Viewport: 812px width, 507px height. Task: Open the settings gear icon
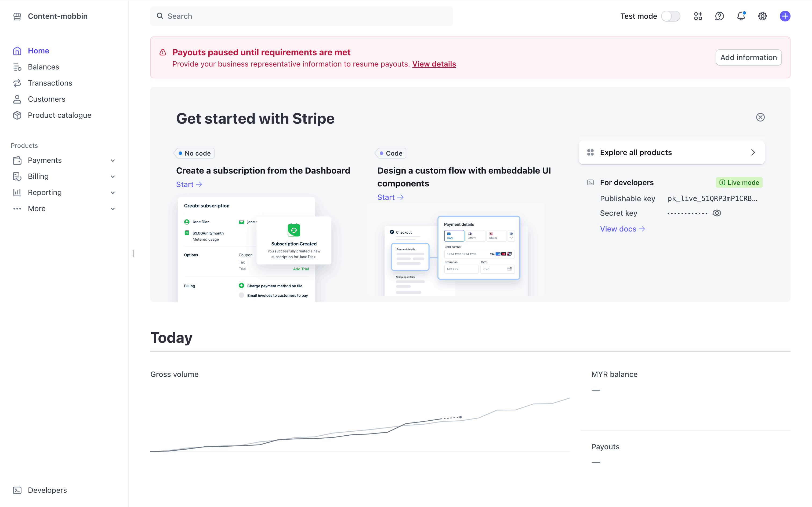(x=762, y=16)
